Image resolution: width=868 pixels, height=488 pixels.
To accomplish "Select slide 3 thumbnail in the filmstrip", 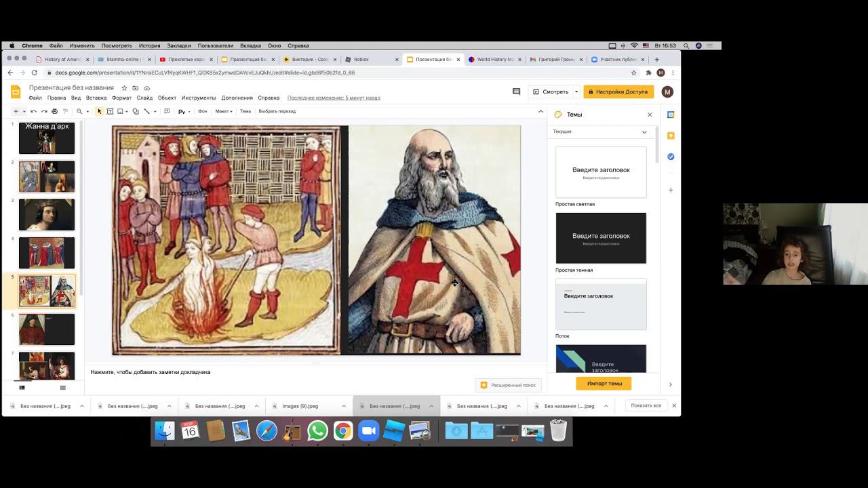I will (47, 214).
